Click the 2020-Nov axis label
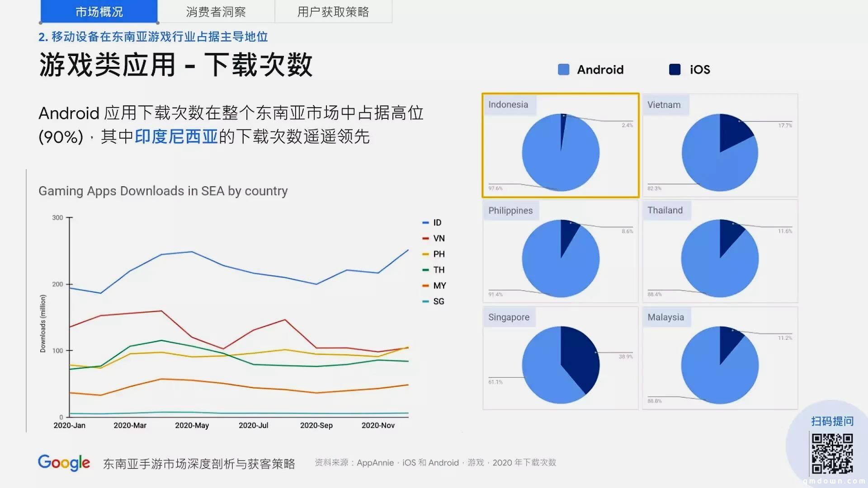The image size is (868, 488). (378, 426)
